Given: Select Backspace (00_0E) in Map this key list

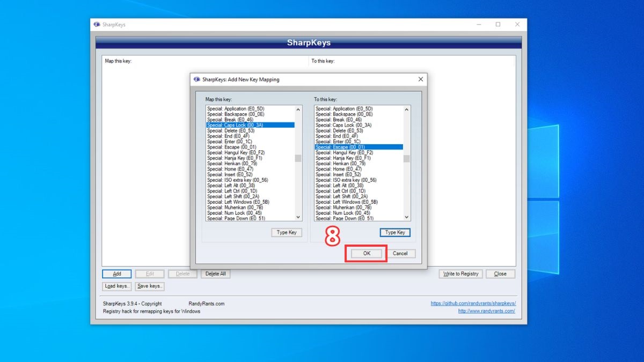Looking at the screenshot, I should pyautogui.click(x=251, y=114).
